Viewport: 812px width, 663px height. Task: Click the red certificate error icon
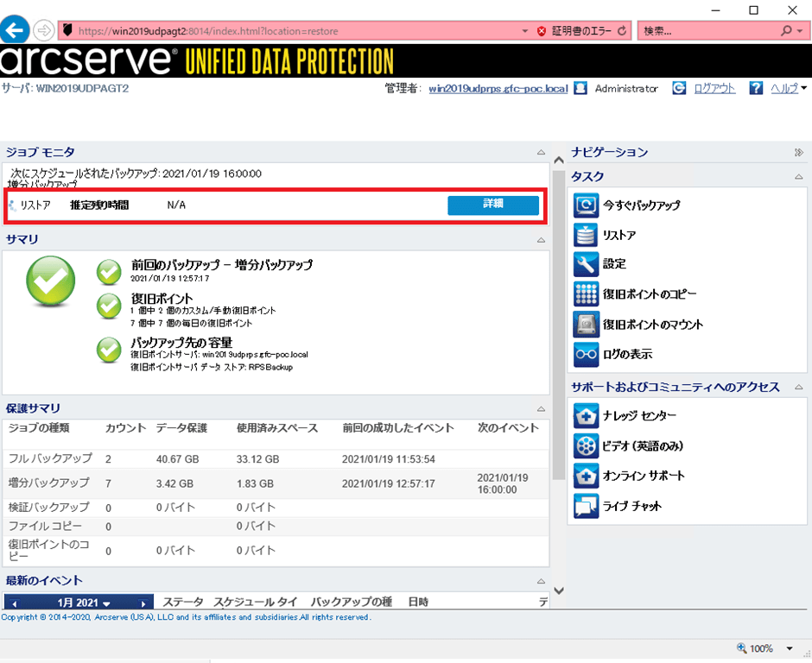pos(542,31)
